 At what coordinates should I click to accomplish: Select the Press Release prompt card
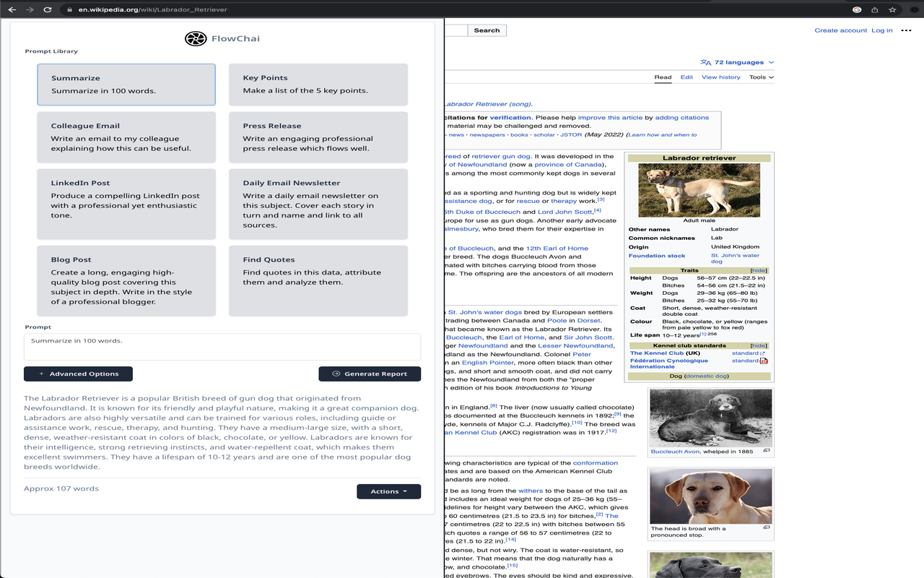pyautogui.click(x=318, y=137)
